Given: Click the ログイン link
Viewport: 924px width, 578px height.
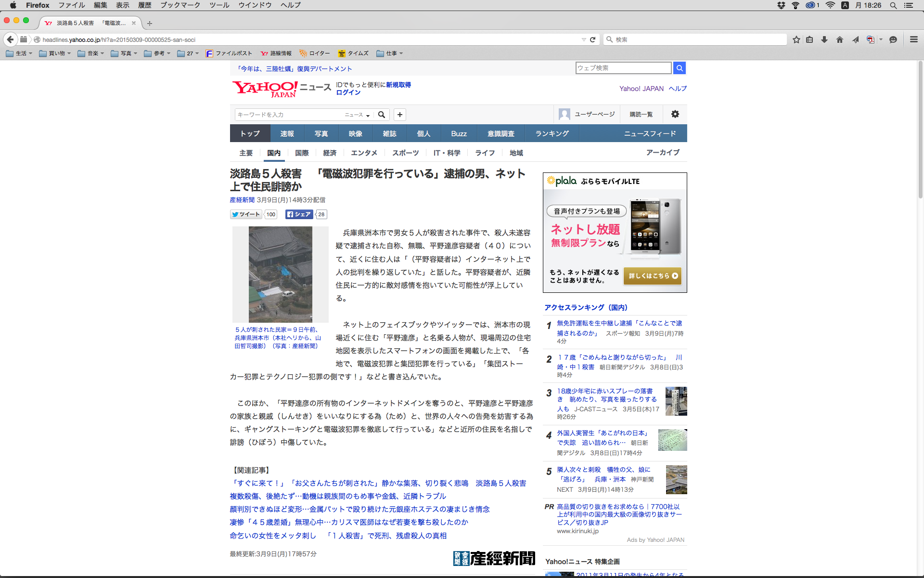Looking at the screenshot, I should [348, 92].
